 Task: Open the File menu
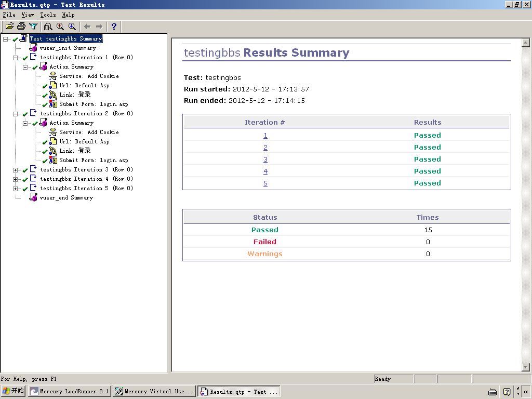(9, 15)
